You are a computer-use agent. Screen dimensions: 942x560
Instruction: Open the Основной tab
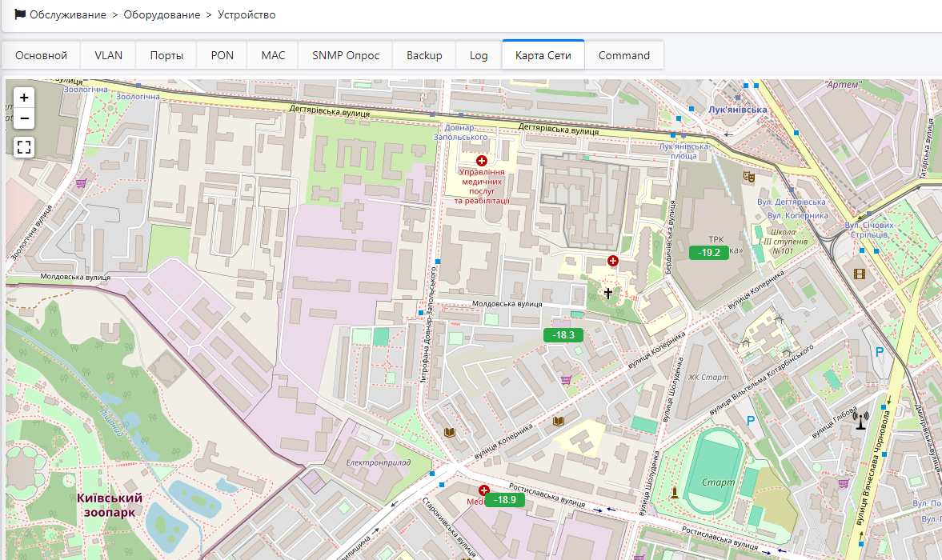42,55
